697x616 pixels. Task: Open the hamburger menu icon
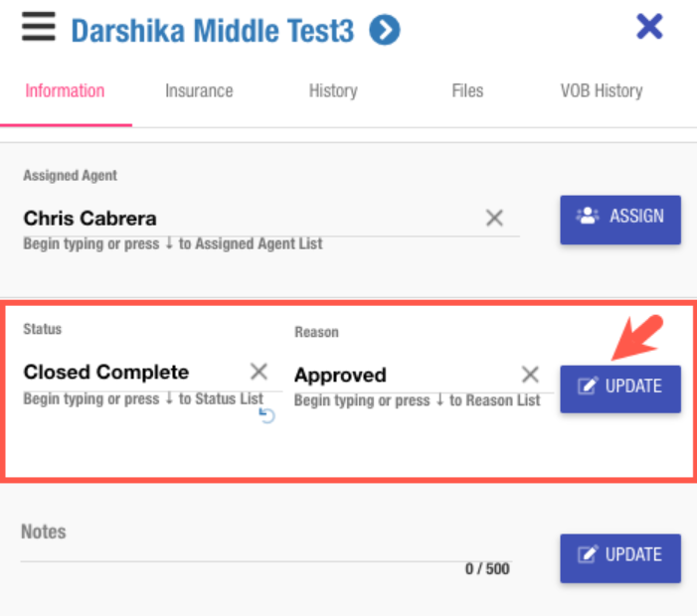tap(39, 27)
